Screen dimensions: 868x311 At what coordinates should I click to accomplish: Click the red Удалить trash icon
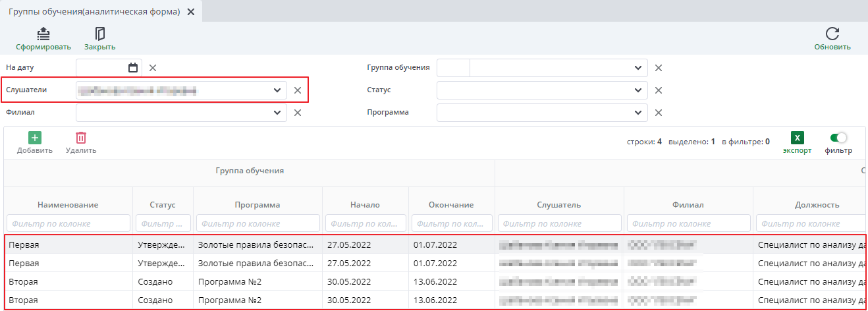[x=81, y=138]
